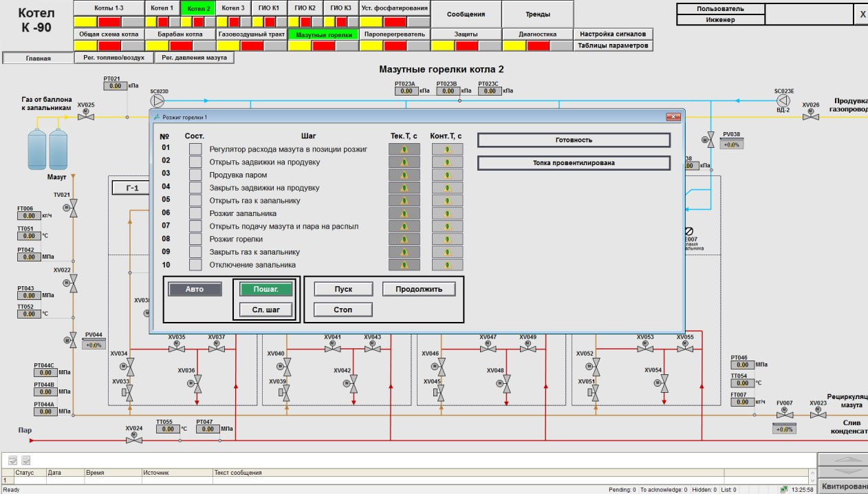
Task: Click the TV021 mazut control valve
Action: pos(73,206)
